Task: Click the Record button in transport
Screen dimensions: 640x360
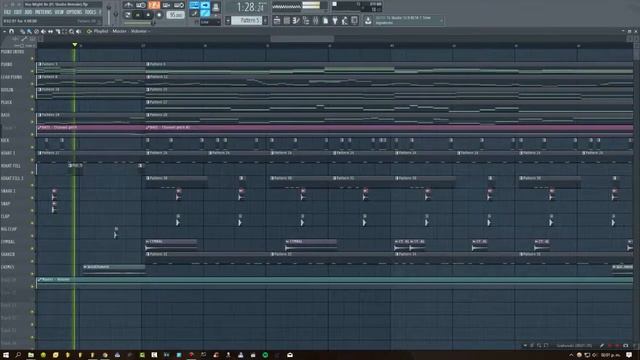Action: click(159, 15)
